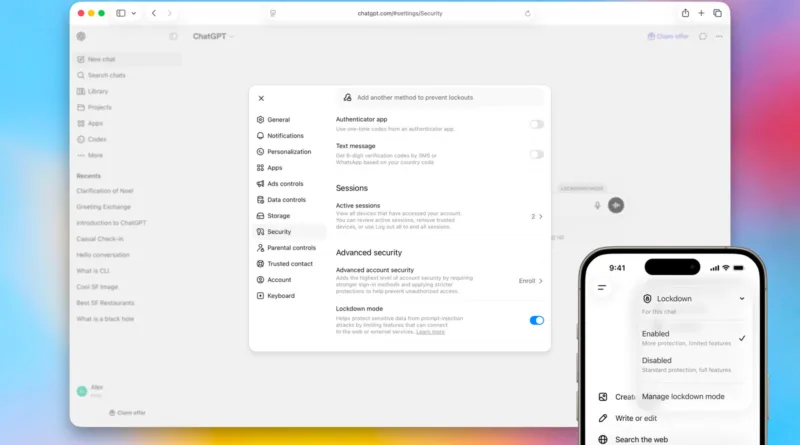The width and height of the screenshot is (800, 445).
Task: Tap Manage lockdown mode on phone
Action: [683, 397]
